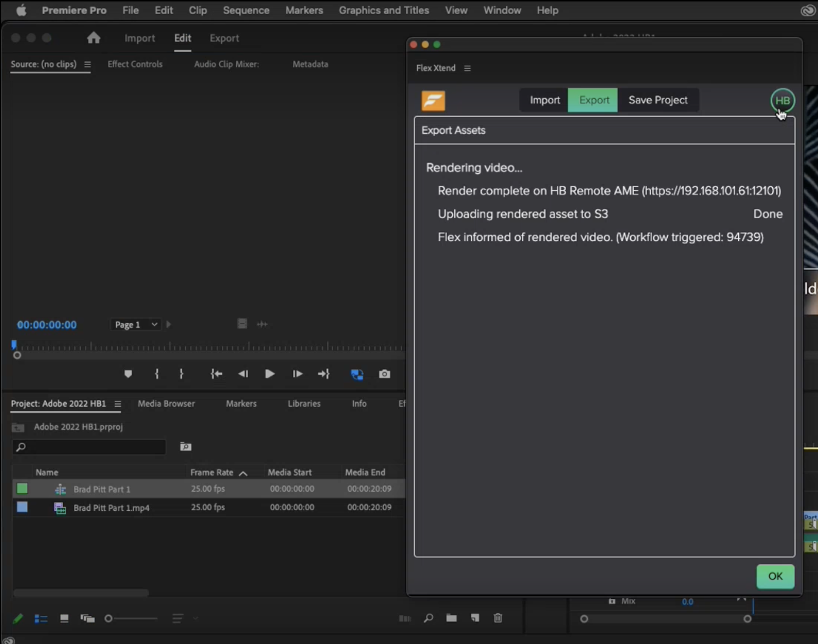
Task: Open the Metadata tab
Action: click(310, 64)
